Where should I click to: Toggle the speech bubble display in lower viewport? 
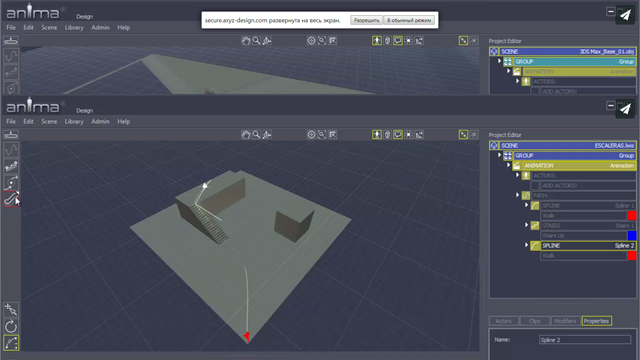[398, 135]
